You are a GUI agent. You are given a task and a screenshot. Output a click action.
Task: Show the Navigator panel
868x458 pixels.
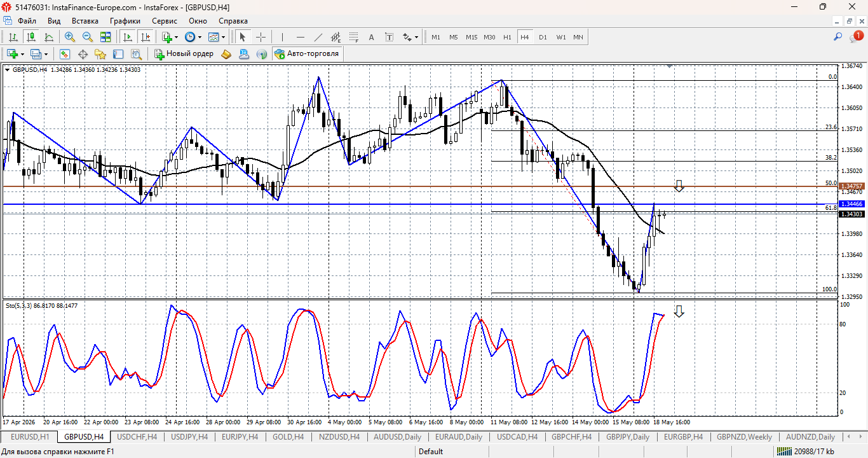(100, 54)
